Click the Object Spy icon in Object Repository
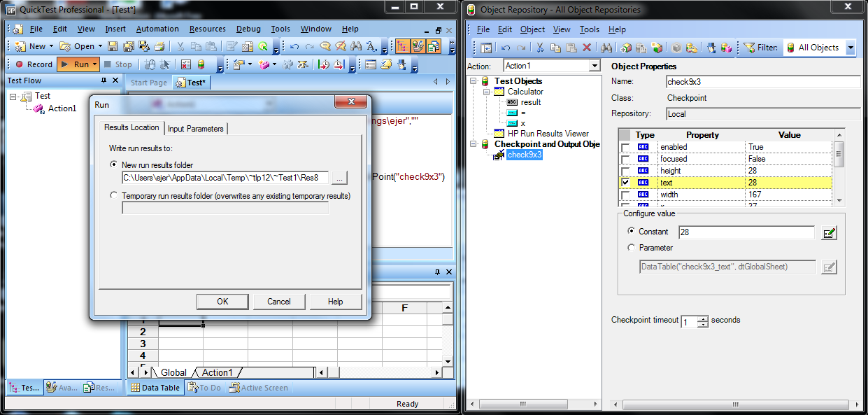The image size is (868, 415). (x=711, y=48)
